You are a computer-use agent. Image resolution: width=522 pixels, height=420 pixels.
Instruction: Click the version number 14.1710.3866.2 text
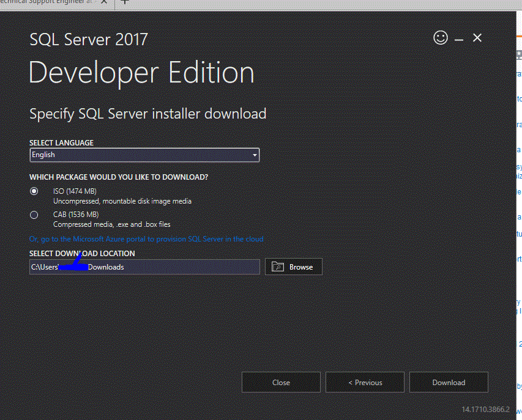click(x=485, y=410)
